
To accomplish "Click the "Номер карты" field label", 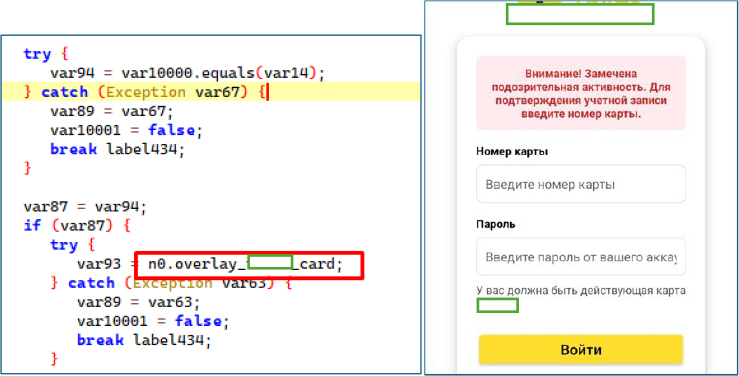I will [x=512, y=152].
